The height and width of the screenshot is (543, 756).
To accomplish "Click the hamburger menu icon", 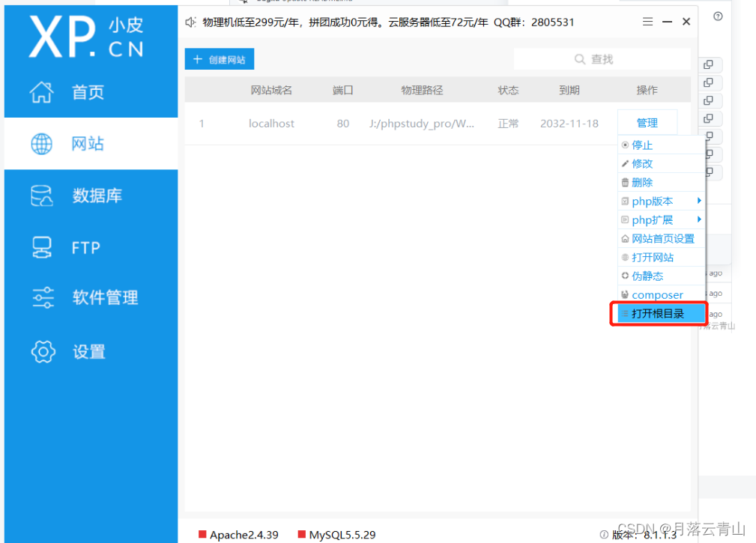I will pos(647,22).
